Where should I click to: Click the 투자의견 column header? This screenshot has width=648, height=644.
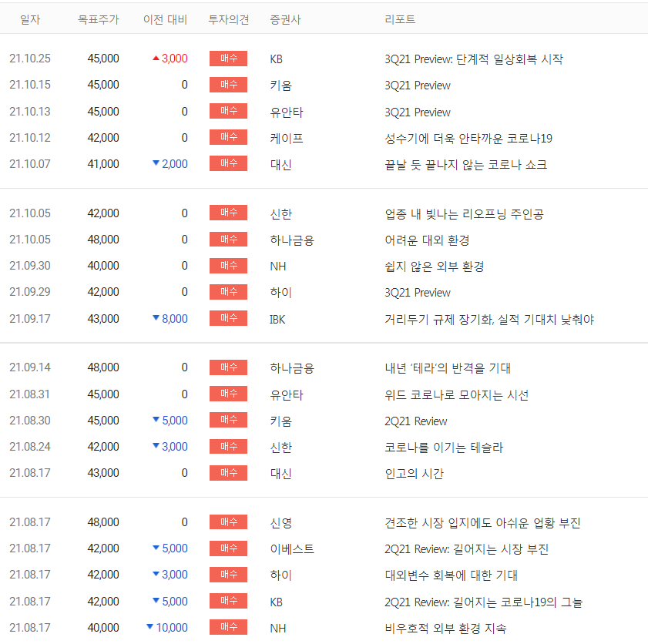tap(229, 19)
